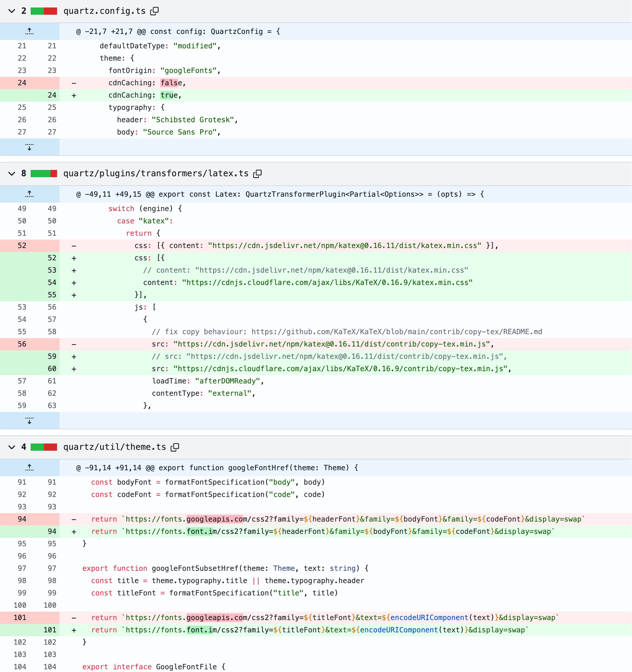Collapse latex.ts file diff chevron

[x=12, y=174]
